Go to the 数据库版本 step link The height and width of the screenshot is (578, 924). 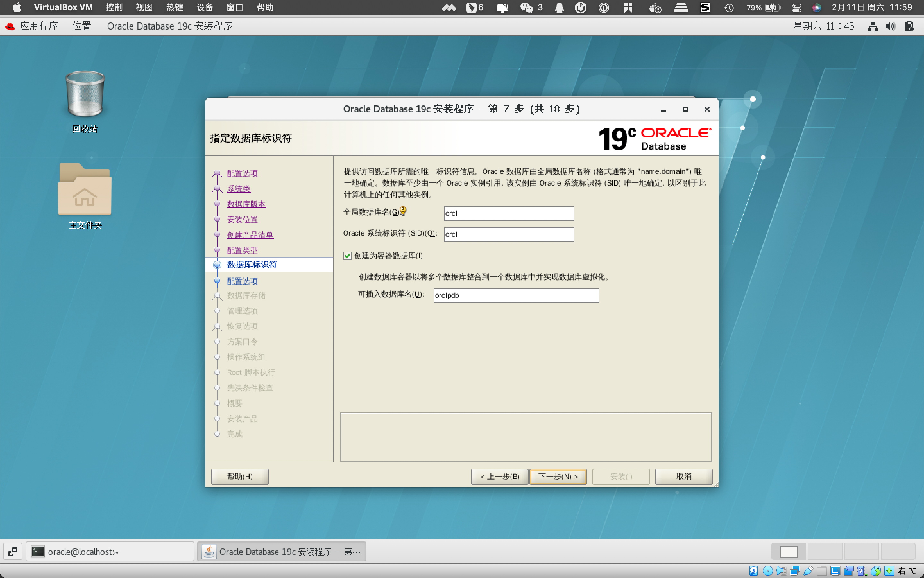click(x=246, y=204)
